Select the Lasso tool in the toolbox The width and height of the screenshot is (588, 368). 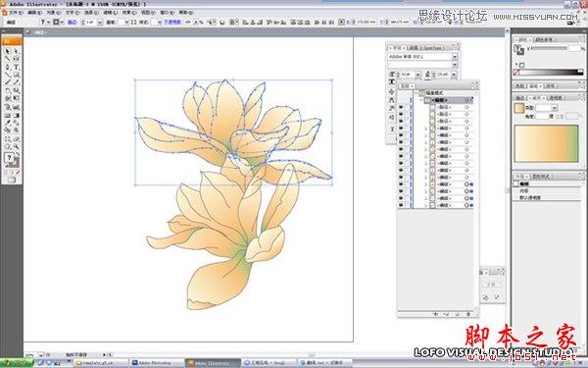click(16, 59)
